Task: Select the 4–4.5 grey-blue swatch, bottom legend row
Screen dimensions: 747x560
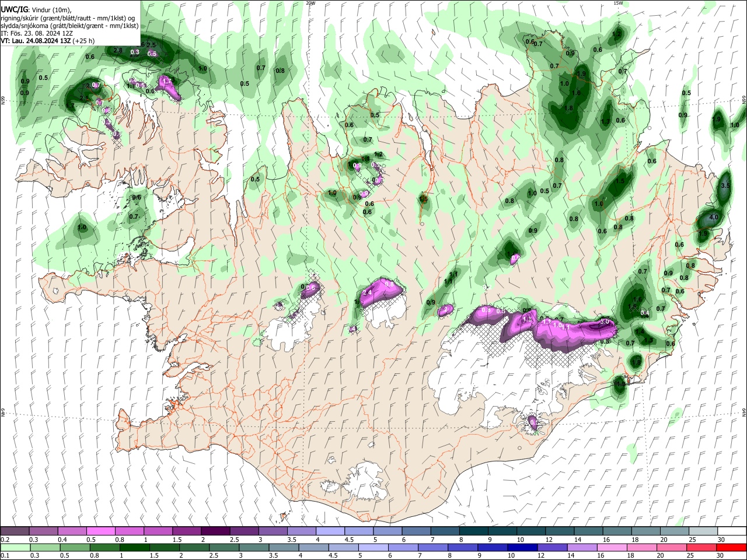Action: pyautogui.click(x=313, y=547)
